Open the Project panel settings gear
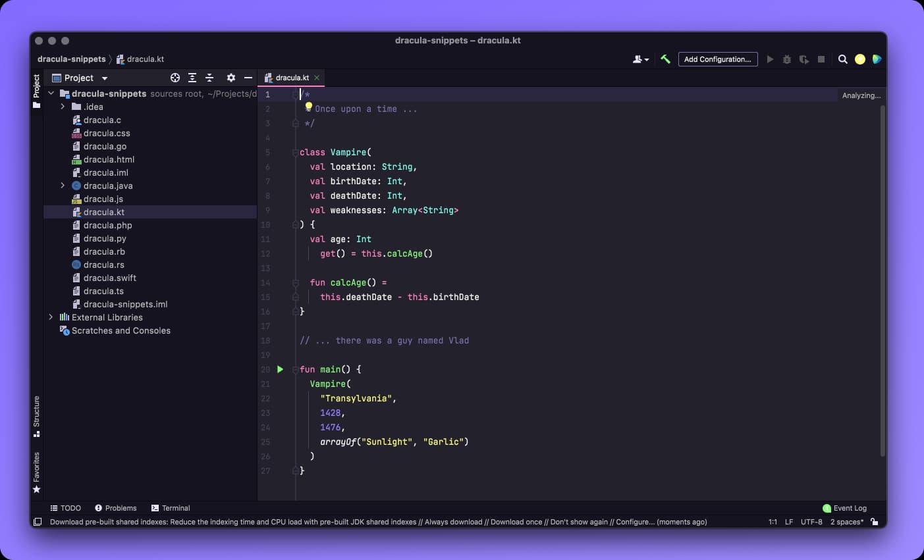 (231, 78)
